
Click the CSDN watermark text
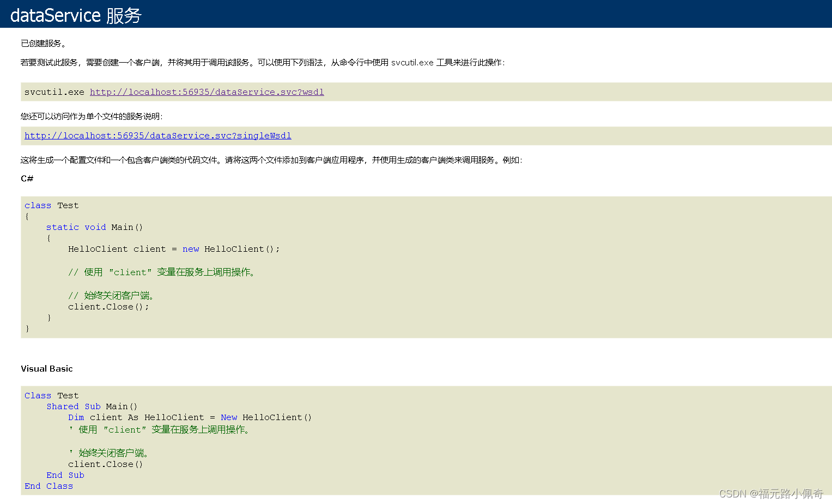click(770, 494)
